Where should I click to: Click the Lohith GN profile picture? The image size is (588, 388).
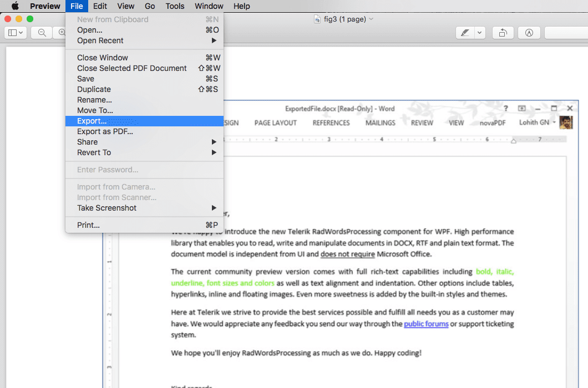pos(566,122)
